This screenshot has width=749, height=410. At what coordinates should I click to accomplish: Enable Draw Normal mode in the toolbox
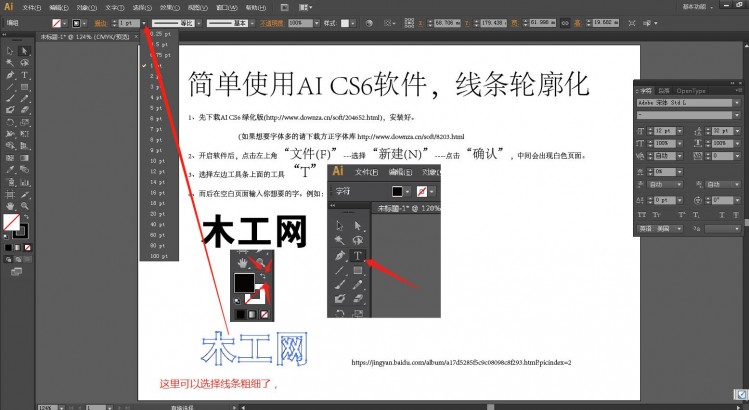[8, 259]
